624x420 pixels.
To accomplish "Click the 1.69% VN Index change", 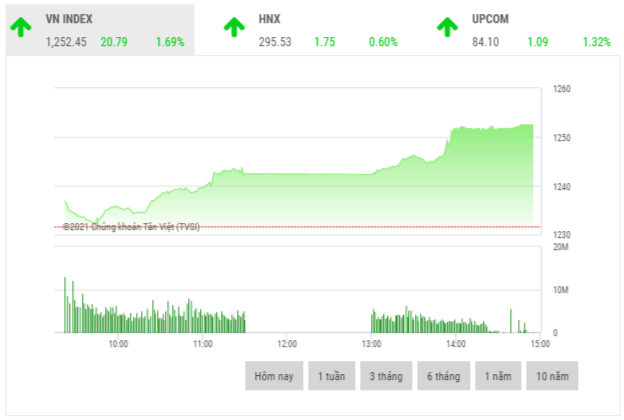I will pyautogui.click(x=170, y=42).
